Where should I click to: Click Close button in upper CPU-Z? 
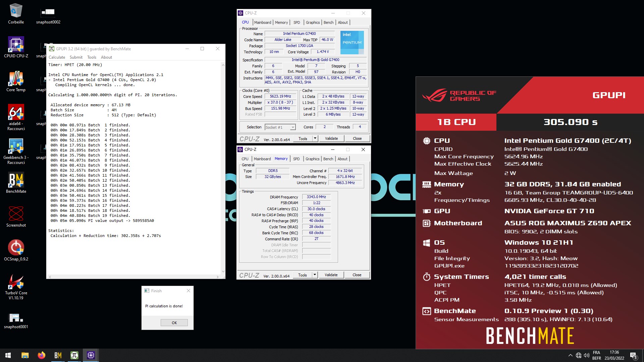[x=357, y=138]
